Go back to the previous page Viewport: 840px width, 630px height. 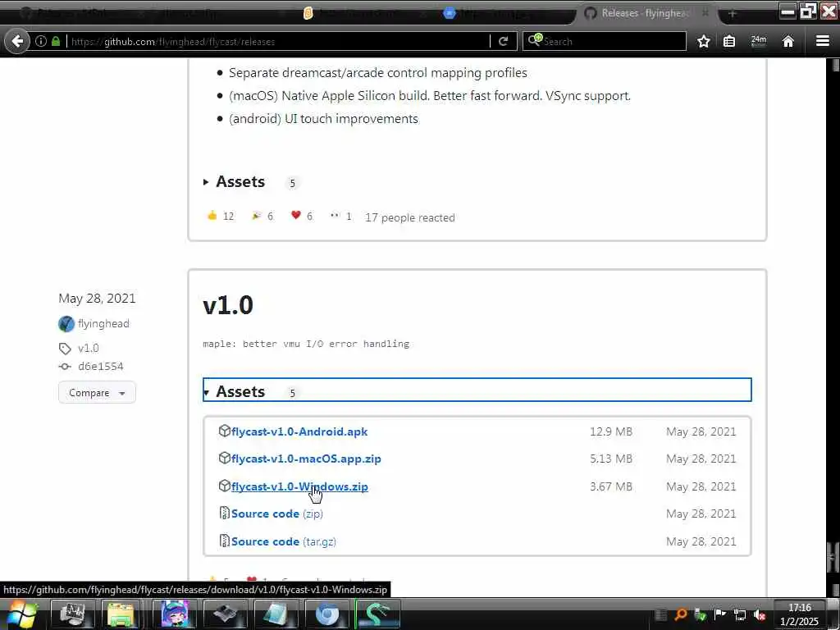[17, 41]
